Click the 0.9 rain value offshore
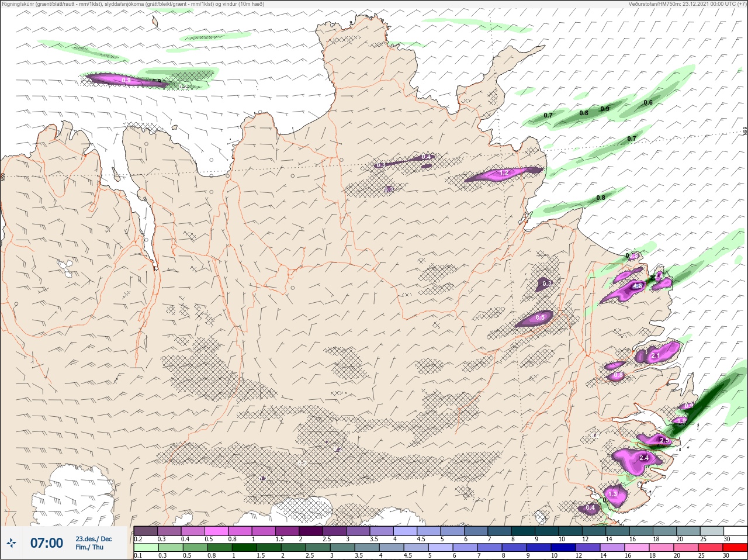 (x=605, y=109)
